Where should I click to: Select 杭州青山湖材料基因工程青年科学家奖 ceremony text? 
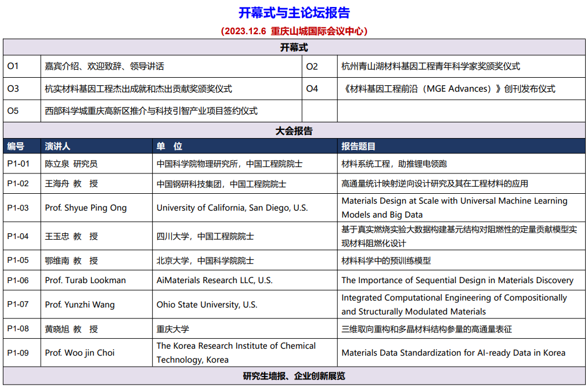click(430, 67)
